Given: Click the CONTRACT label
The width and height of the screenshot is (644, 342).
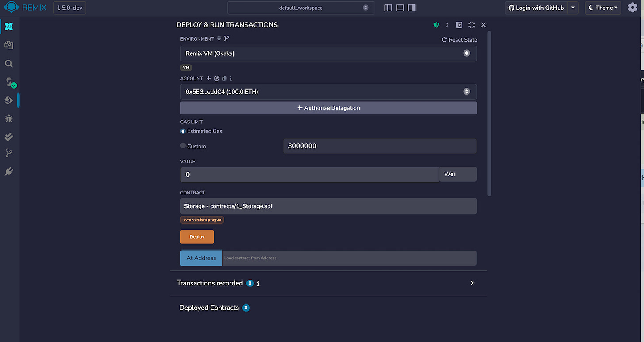Looking at the screenshot, I should (x=193, y=193).
